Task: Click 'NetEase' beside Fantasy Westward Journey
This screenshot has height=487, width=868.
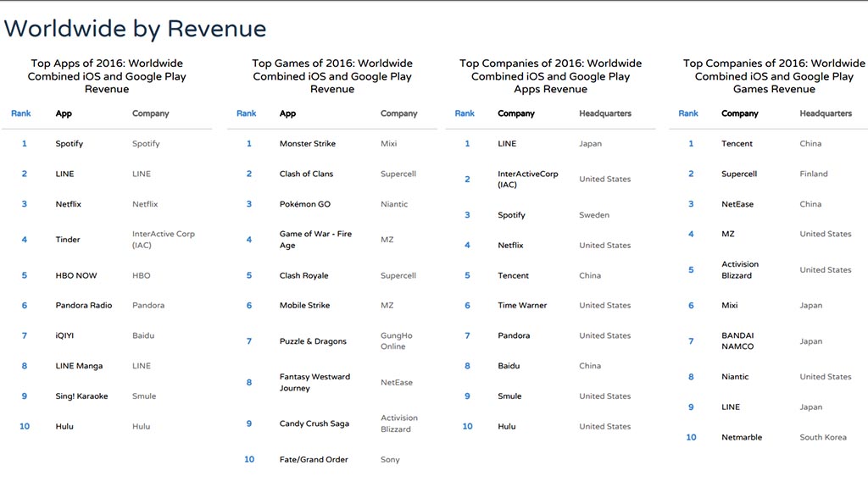Action: point(397,383)
